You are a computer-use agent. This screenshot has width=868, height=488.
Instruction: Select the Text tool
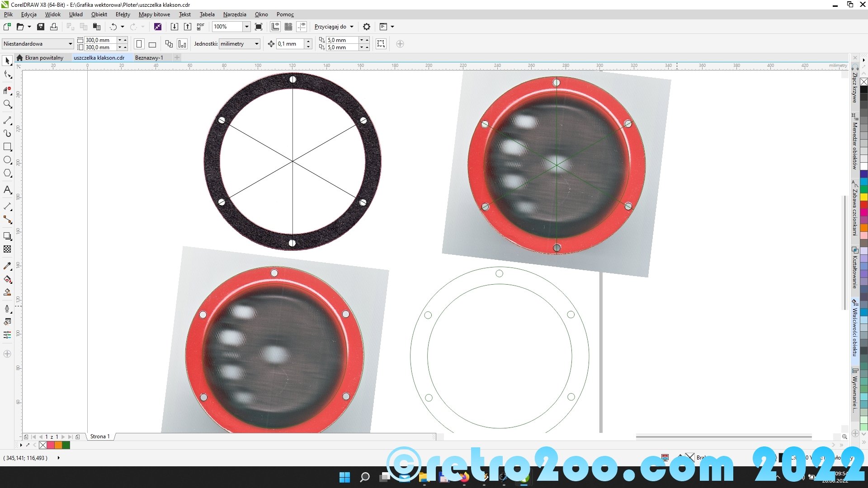pos(7,190)
